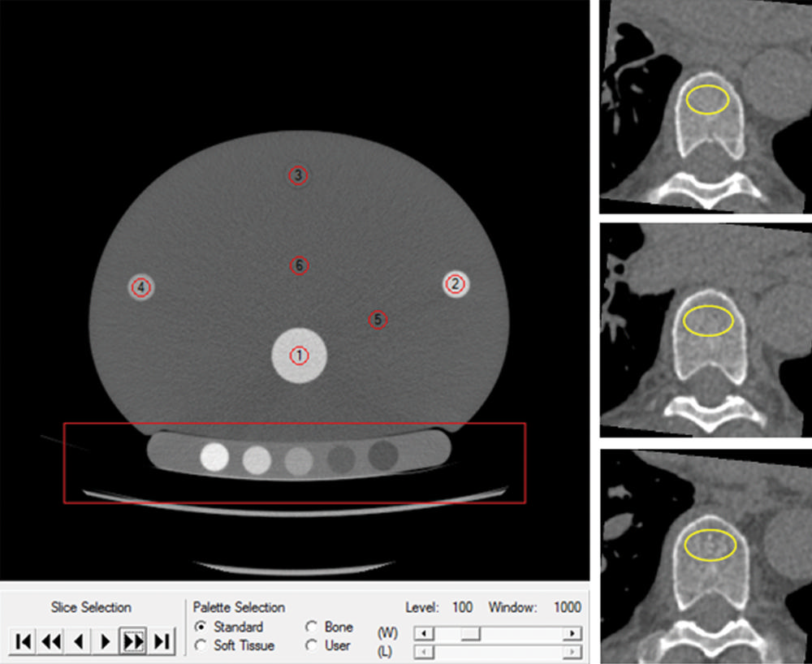
Task: Open the top vertebra CT thumbnail
Action: pos(705,107)
